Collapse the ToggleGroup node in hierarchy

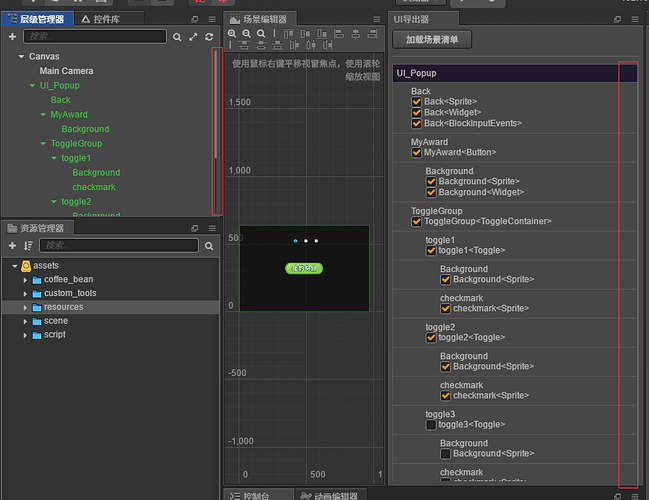click(43, 144)
